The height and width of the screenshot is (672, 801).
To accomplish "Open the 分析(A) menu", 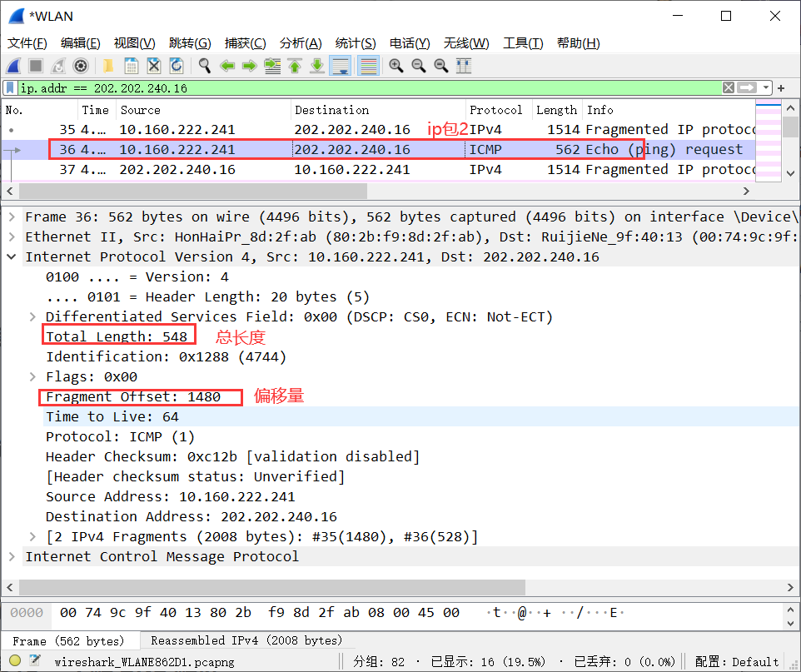I will 301,43.
